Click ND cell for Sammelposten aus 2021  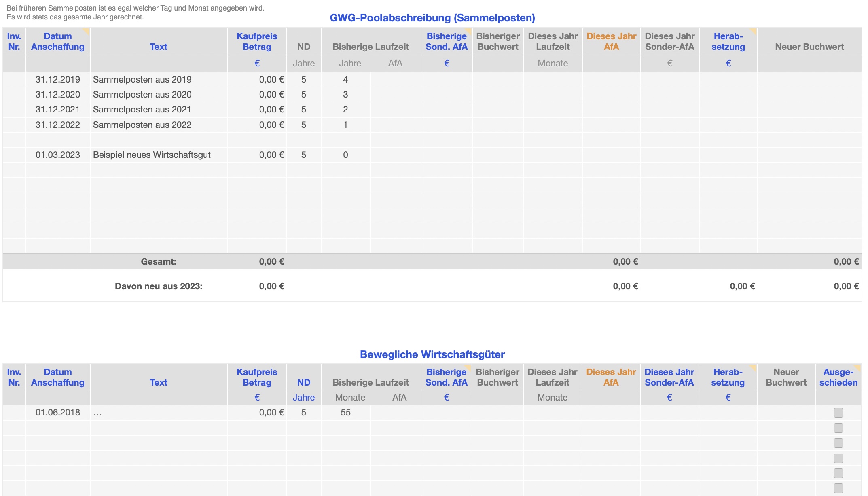(x=303, y=110)
